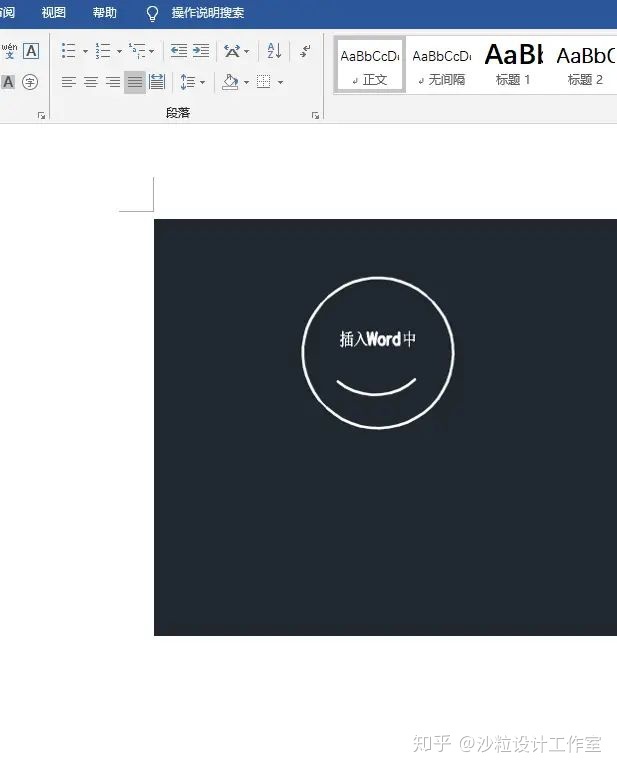Open the Line Spacing dropdown arrow
The image size is (617, 770).
click(202, 82)
